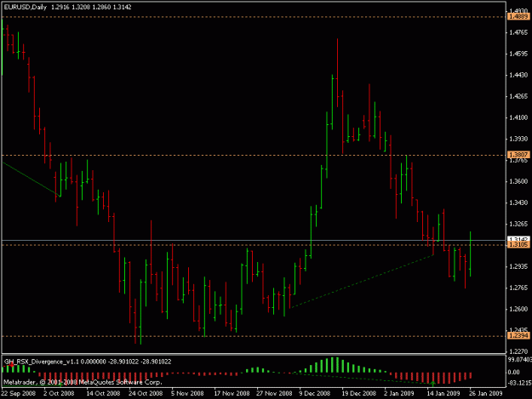The image size is (532, 399).
Task: Click the 1.3600 price scale label
Action: [x=518, y=181]
